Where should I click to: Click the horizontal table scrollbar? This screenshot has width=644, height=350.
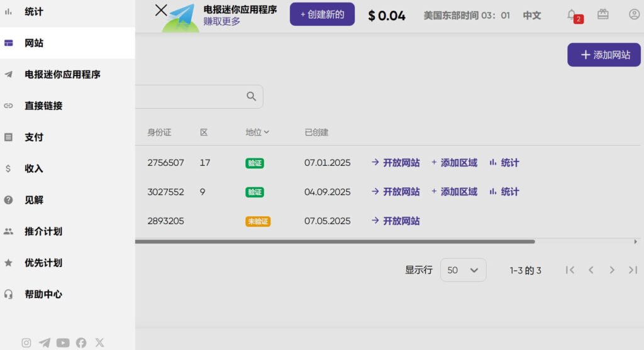tap(335, 241)
